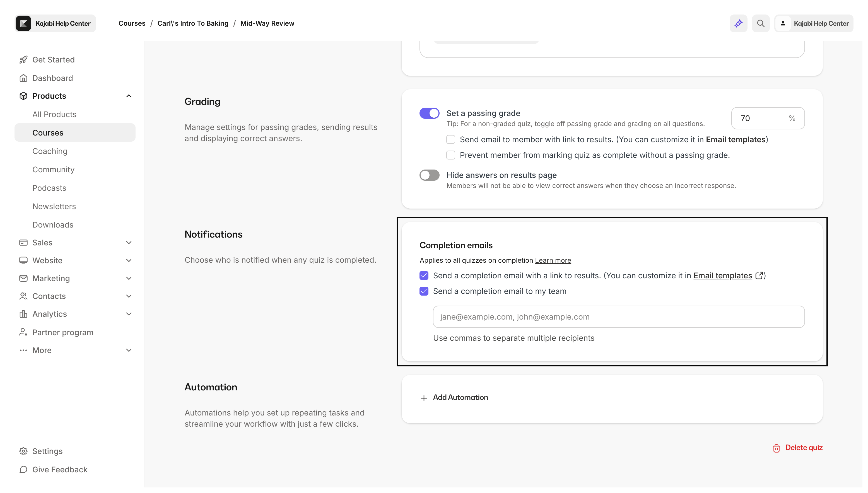Expand the Sales menu
Image resolution: width=868 pixels, height=493 pixels.
click(x=129, y=242)
